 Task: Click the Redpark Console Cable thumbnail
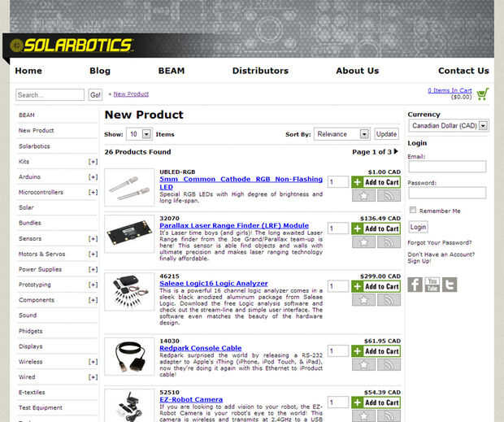click(129, 356)
